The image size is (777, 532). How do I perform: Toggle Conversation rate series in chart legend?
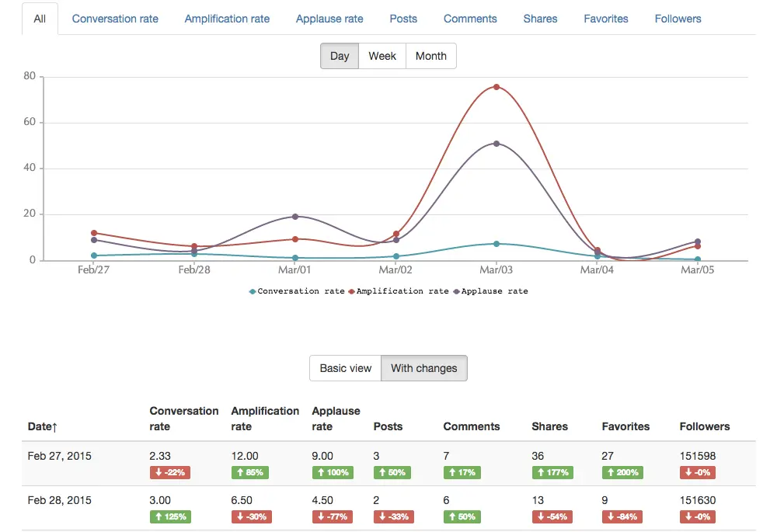click(x=297, y=291)
